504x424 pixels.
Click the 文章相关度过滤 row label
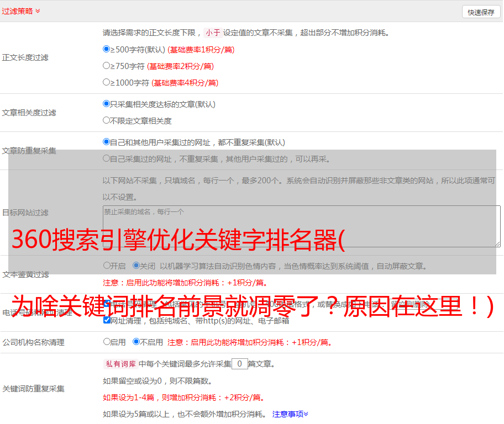click(x=29, y=113)
